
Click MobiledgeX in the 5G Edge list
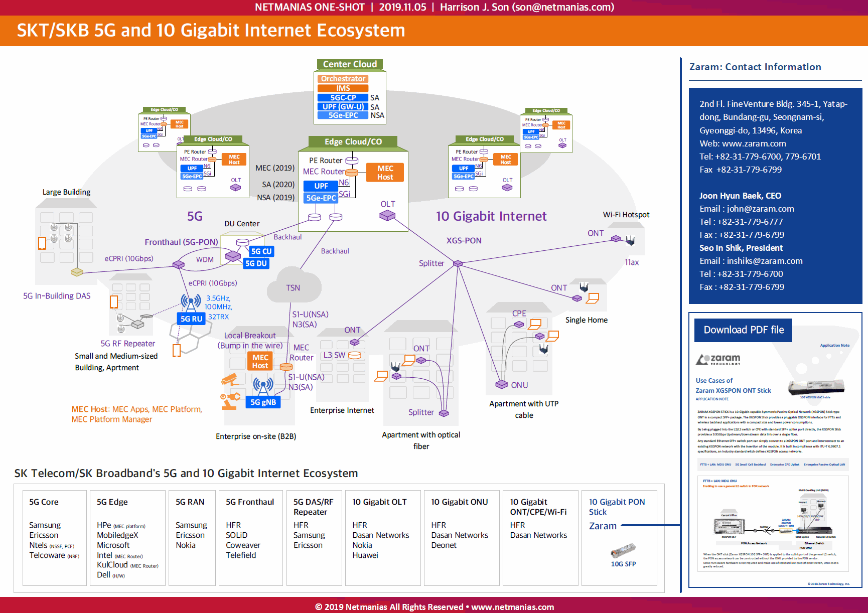point(117,535)
